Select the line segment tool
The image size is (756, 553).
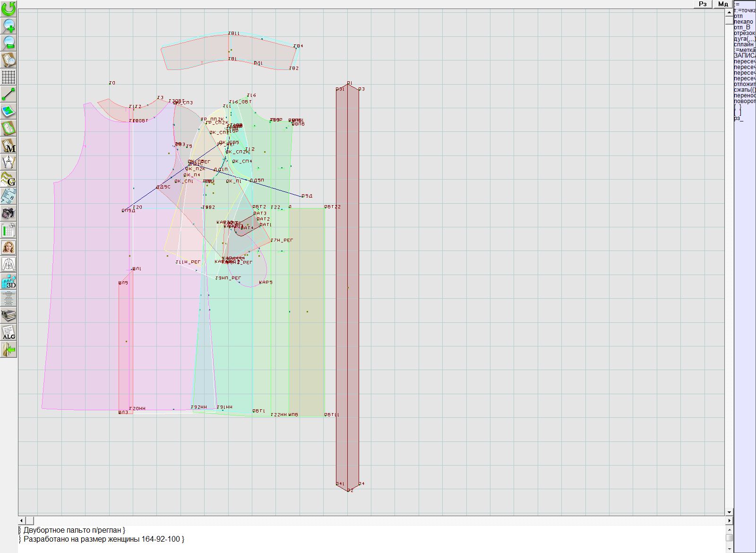tap(9, 94)
